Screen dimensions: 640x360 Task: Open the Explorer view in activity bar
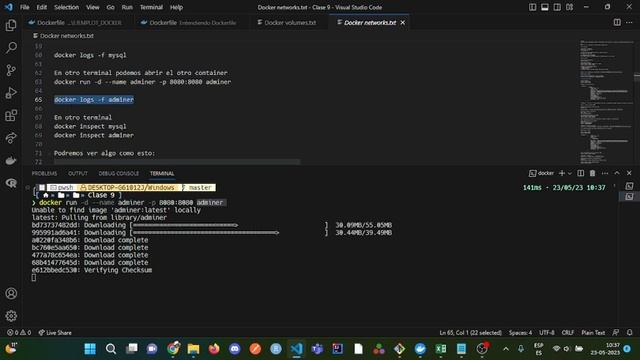tap(11, 25)
